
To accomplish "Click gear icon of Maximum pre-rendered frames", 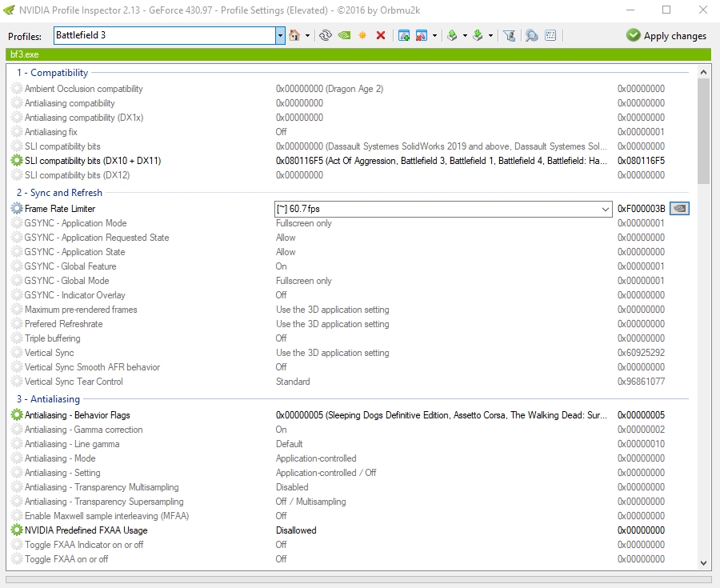I will point(17,310).
